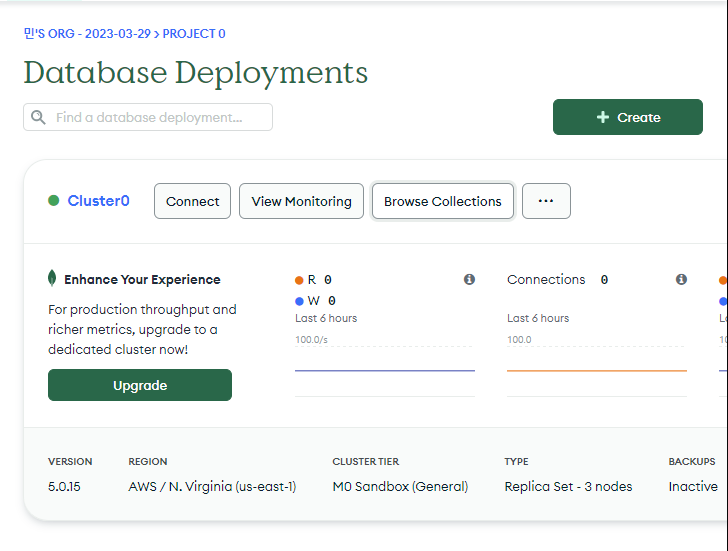This screenshot has height=551, width=728.
Task: Click the green Cluster0 status dot
Action: click(x=54, y=201)
